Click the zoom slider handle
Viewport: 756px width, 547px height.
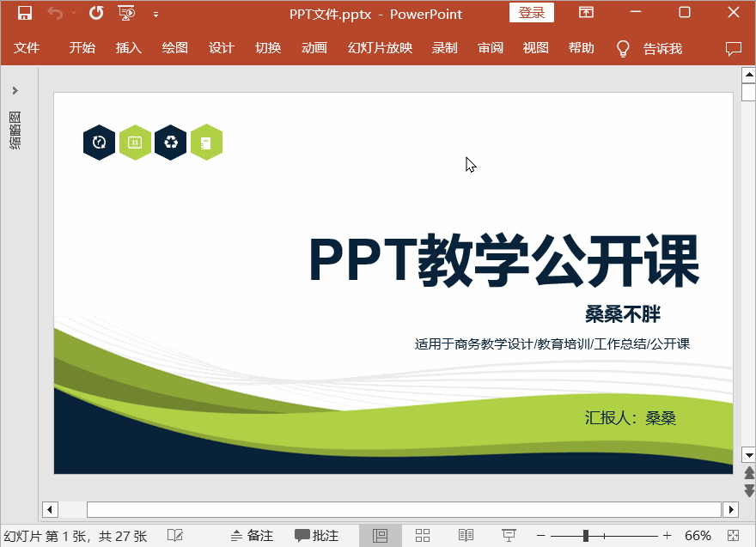pos(586,536)
